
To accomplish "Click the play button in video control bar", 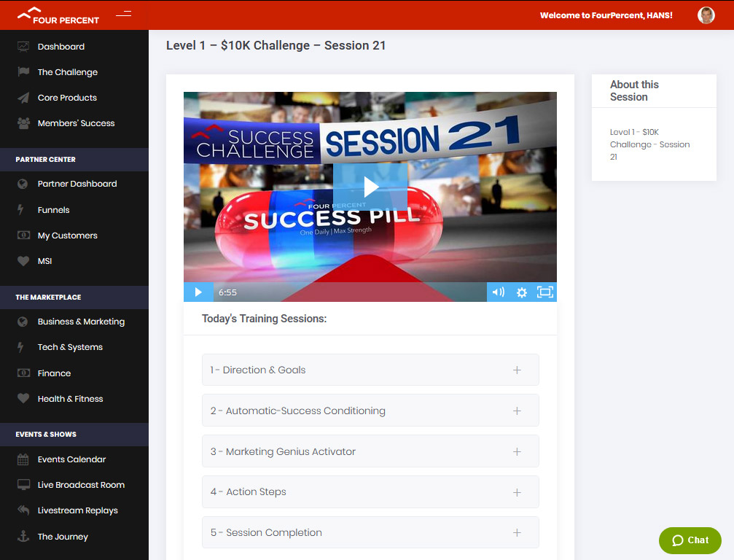I will click(x=198, y=292).
